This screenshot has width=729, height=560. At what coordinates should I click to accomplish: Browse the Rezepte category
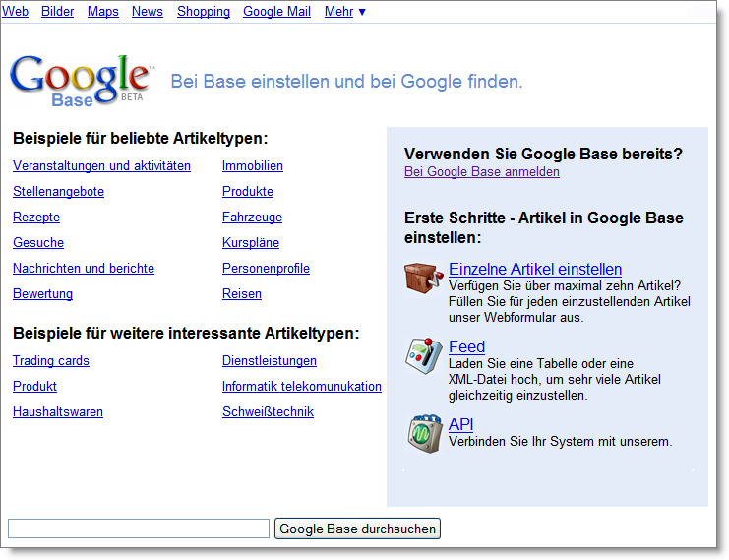point(36,218)
